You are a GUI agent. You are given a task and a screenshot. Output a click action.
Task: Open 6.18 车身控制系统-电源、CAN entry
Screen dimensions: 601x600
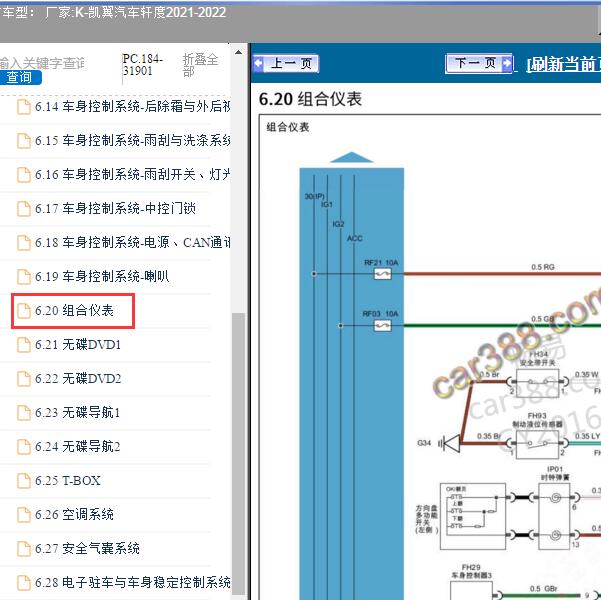pos(133,242)
